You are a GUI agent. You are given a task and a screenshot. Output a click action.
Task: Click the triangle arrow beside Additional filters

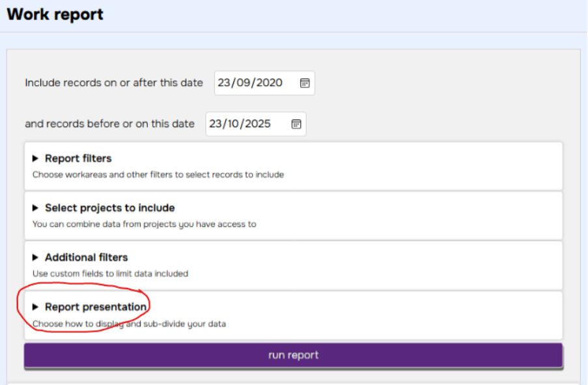36,257
